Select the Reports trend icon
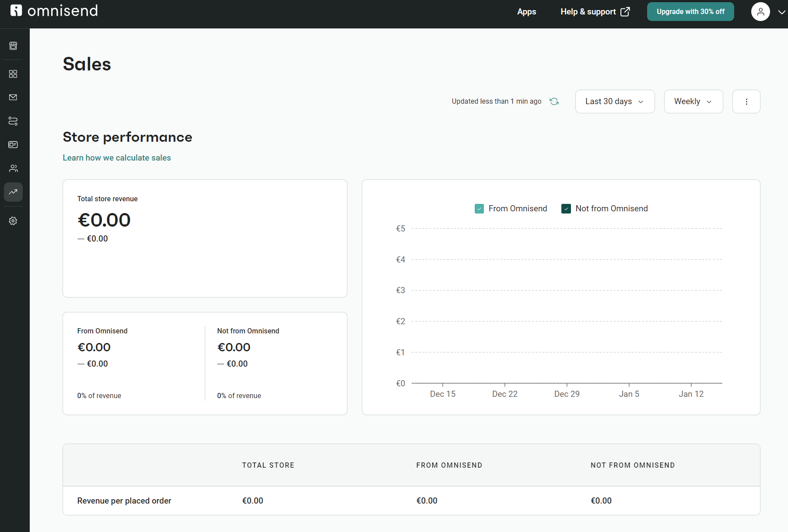The width and height of the screenshot is (788, 532). (13, 192)
